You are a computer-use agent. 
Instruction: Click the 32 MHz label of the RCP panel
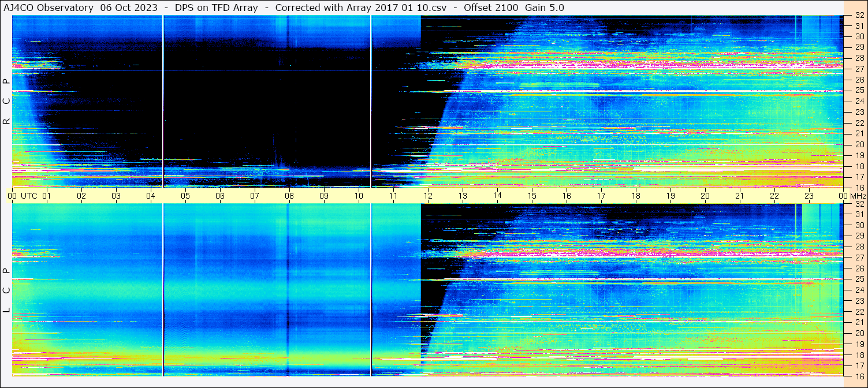point(859,16)
